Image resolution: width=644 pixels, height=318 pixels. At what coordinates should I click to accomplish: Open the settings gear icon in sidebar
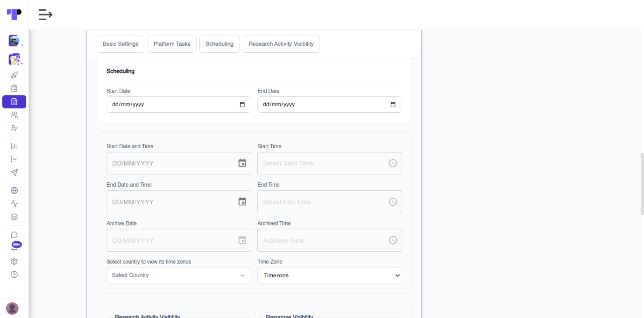(x=14, y=261)
